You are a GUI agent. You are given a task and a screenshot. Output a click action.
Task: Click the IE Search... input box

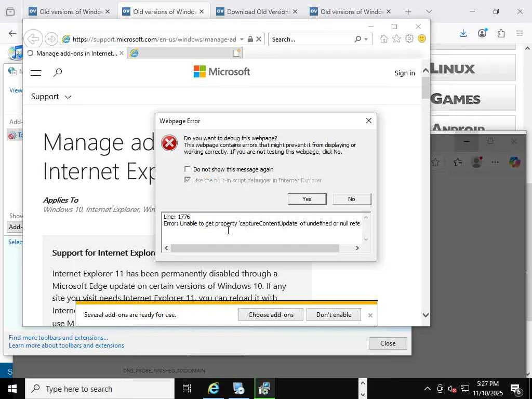pos(311,39)
